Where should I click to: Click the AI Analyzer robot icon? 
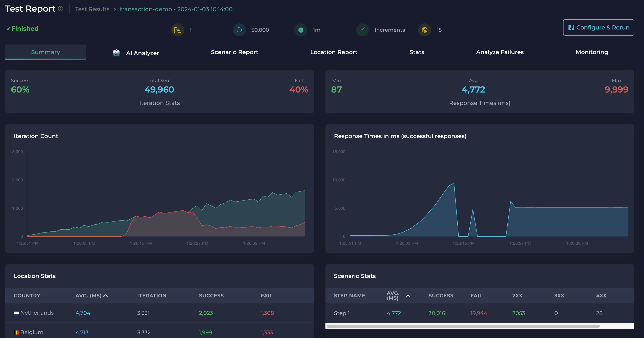click(x=116, y=53)
